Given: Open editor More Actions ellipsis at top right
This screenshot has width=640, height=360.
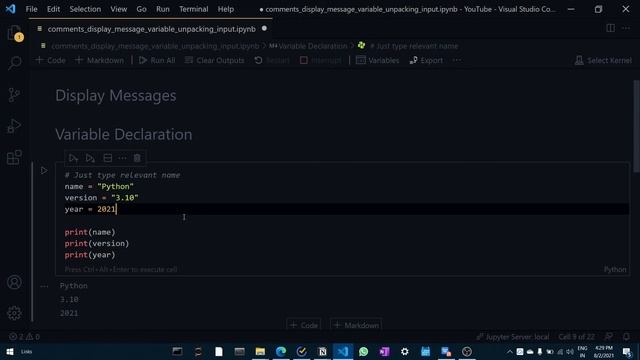Looking at the screenshot, I should (x=626, y=28).
